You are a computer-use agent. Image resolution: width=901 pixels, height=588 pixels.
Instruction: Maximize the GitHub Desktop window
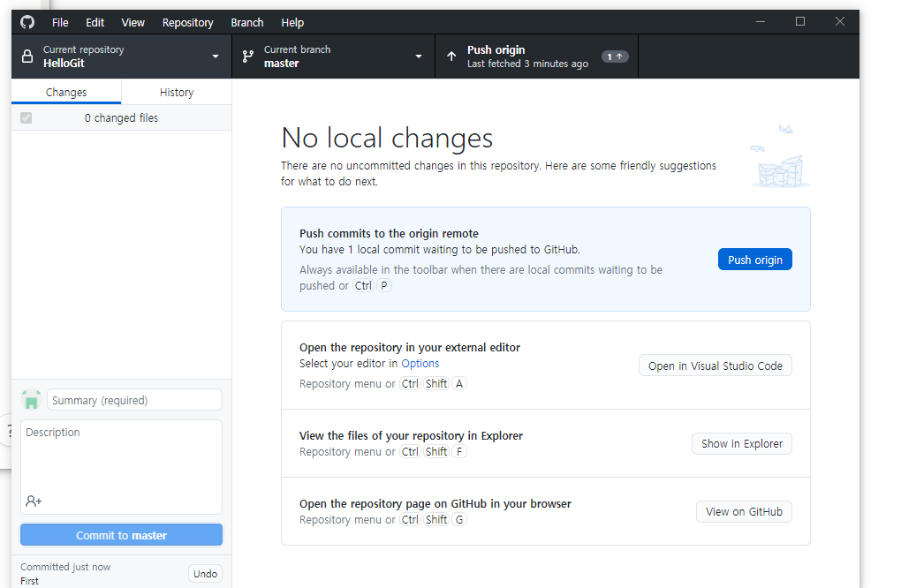[800, 22]
